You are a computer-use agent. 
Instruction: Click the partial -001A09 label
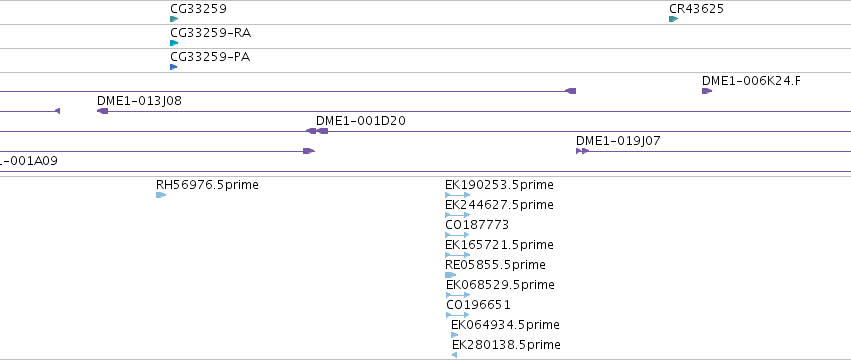[29, 161]
